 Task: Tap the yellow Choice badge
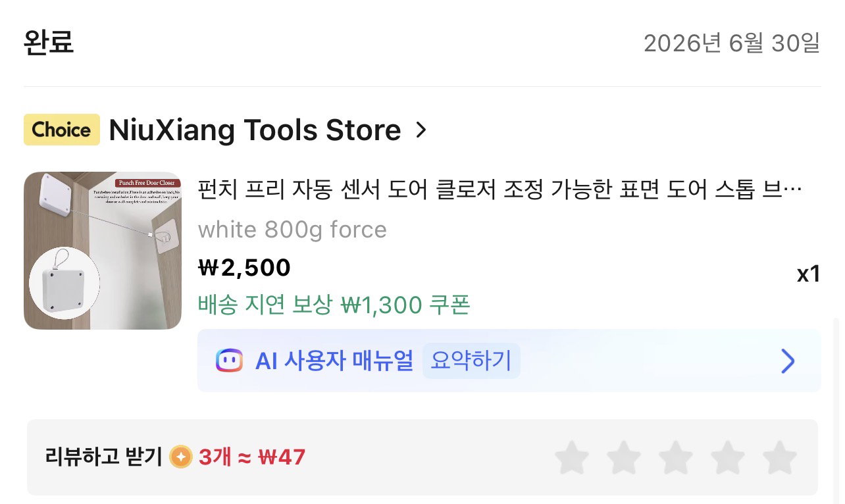(x=62, y=130)
